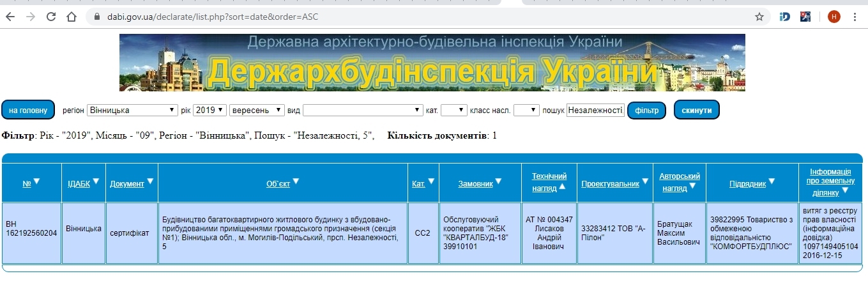Open the Chrome profile avatar
Image resolution: width=868 pixels, height=283 pixels.
(834, 17)
